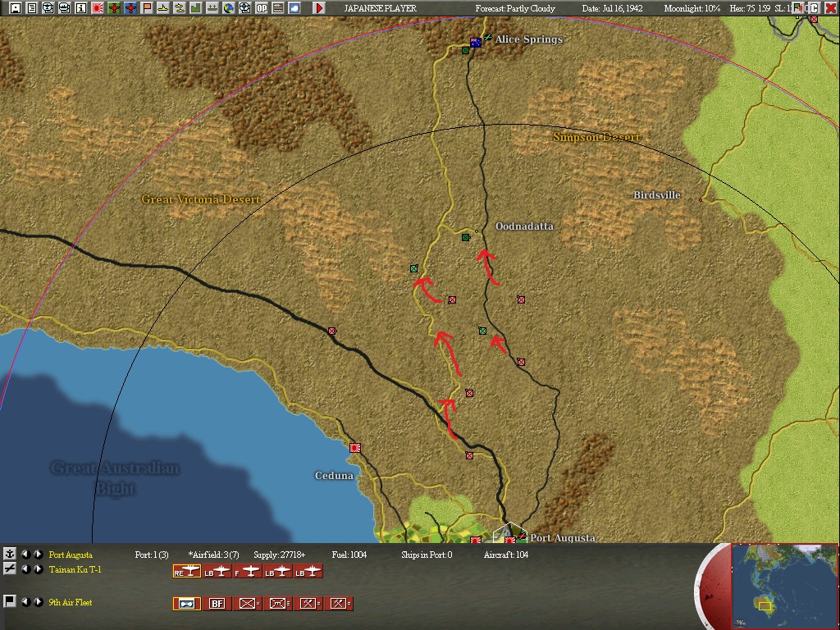Go to next air group after Tainan Ku T-1

[x=39, y=569]
